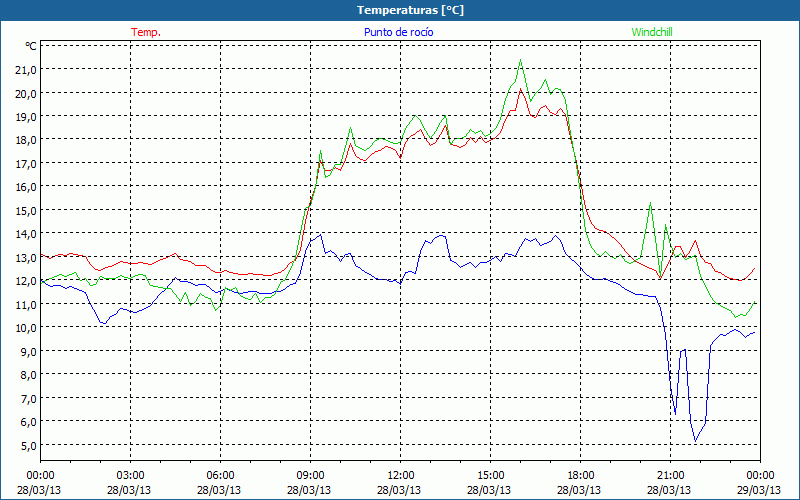Viewport: 800px width, 500px height.
Task: Click the '°C' unit label on the axis
Action: (x=31, y=46)
